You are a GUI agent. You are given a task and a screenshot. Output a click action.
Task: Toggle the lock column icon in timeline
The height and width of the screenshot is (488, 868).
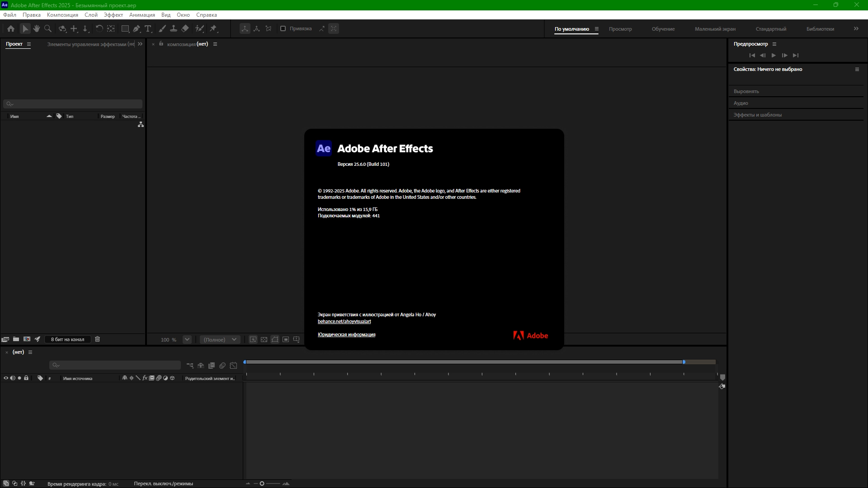(26, 378)
